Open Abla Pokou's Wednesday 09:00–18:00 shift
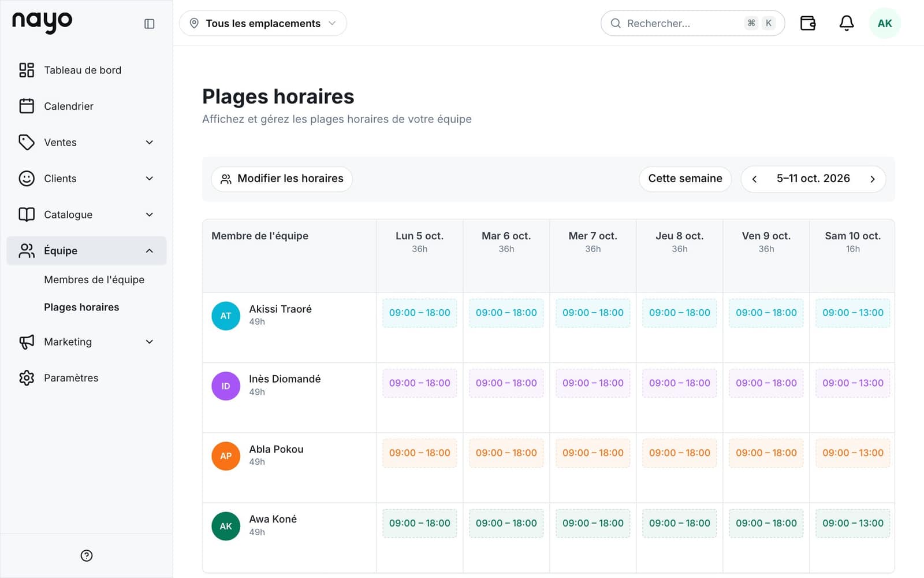924x578 pixels. point(593,453)
